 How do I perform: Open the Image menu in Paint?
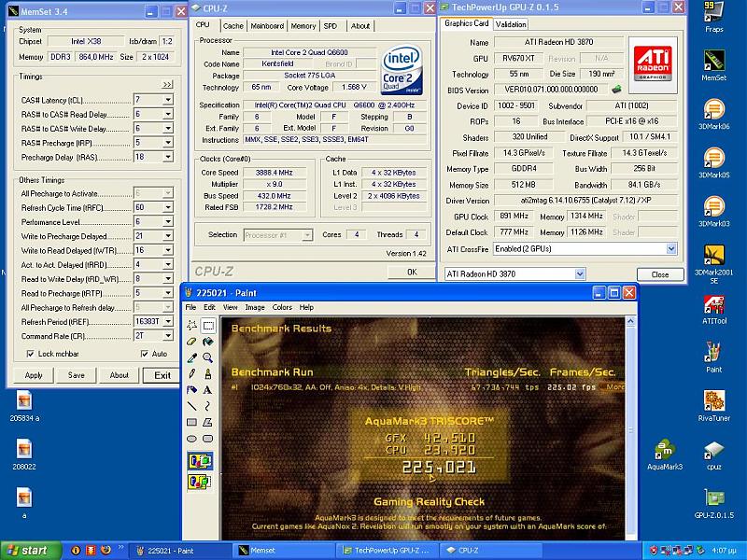pyautogui.click(x=255, y=308)
